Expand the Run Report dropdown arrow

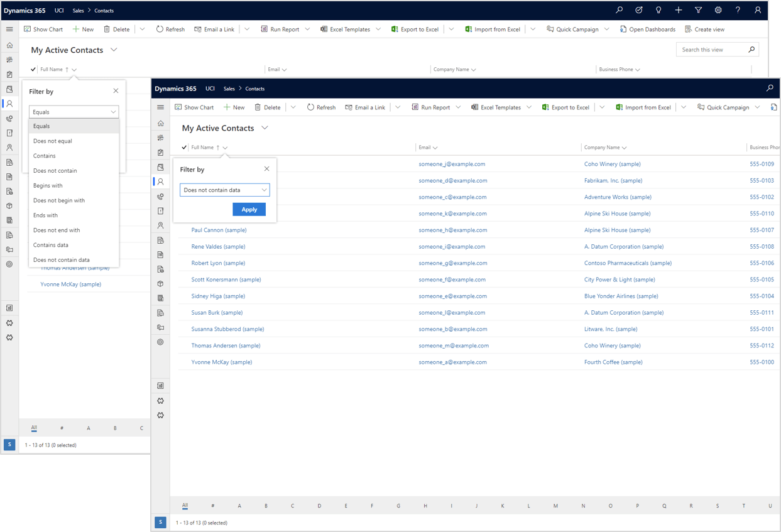tap(307, 29)
